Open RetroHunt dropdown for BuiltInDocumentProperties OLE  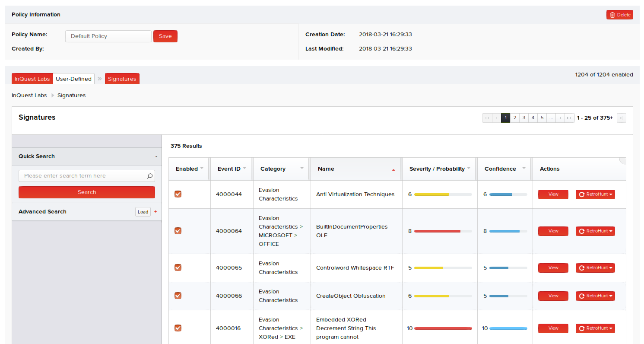595,231
